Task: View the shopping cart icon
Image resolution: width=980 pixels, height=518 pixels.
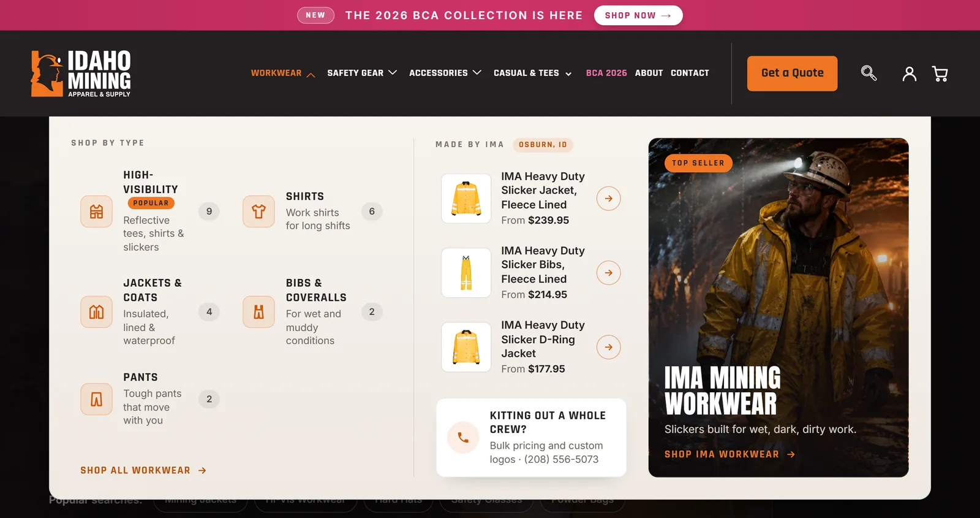Action: (940, 74)
